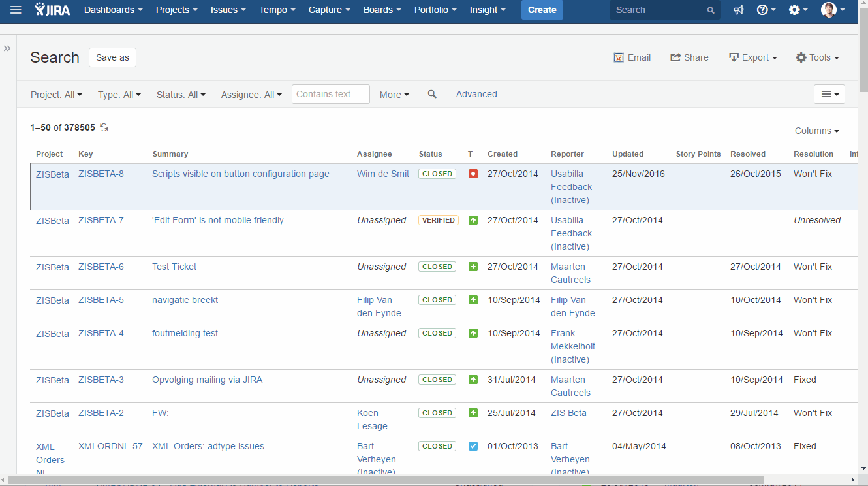The image size is (868, 486).
Task: Expand the collapsed left sidebar
Action: tap(7, 48)
